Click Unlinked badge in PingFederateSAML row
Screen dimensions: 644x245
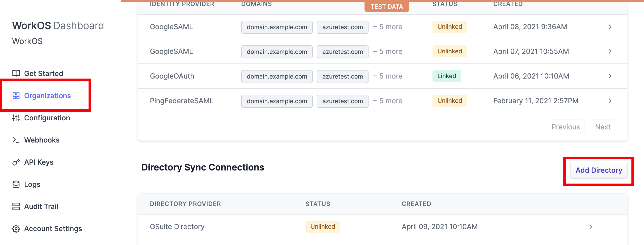coord(450,101)
